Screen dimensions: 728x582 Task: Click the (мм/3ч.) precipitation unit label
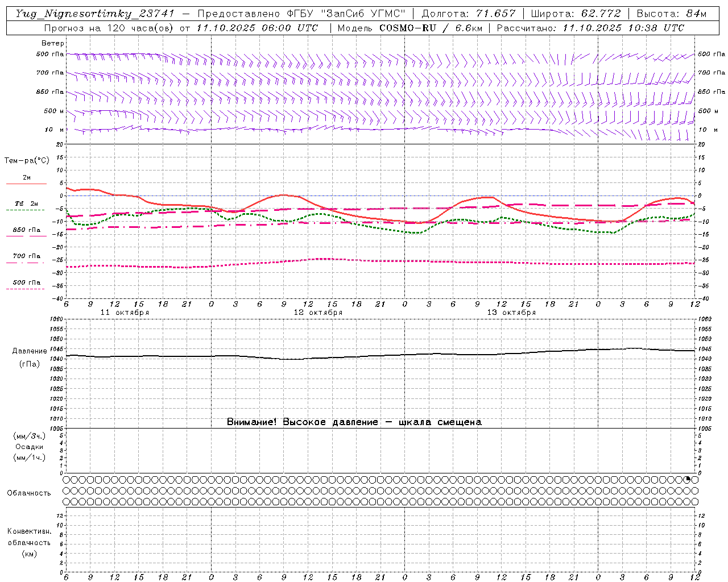pos(30,436)
